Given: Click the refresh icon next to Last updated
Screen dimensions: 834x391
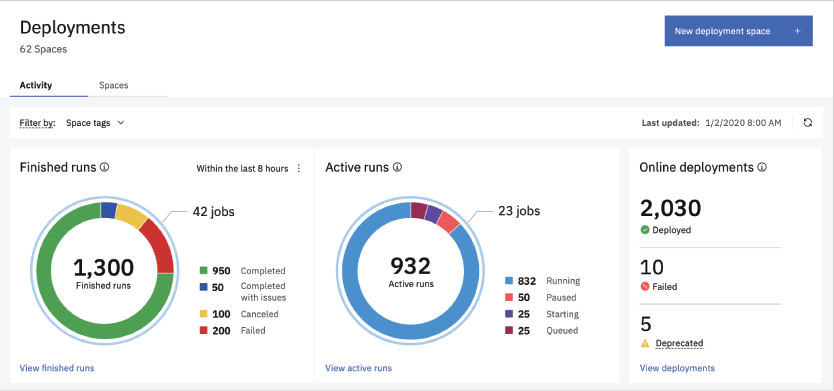Looking at the screenshot, I should click(x=807, y=123).
